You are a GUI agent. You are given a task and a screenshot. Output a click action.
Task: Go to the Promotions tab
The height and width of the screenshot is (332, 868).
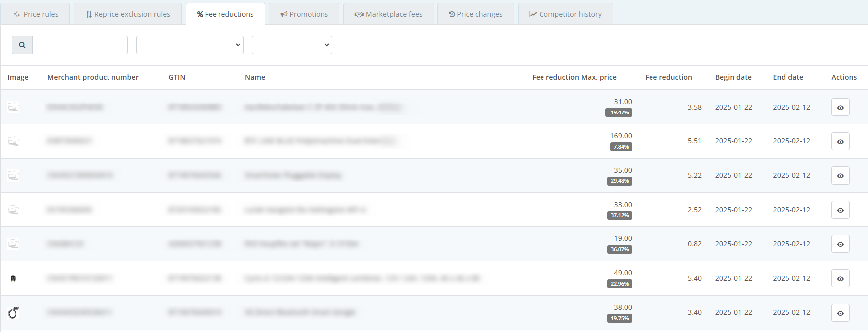tap(304, 14)
